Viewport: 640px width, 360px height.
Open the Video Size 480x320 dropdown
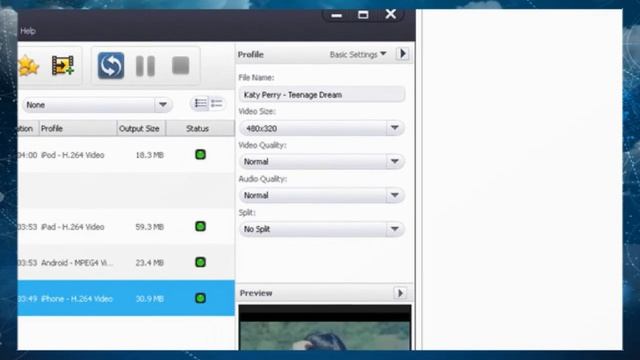coord(322,128)
